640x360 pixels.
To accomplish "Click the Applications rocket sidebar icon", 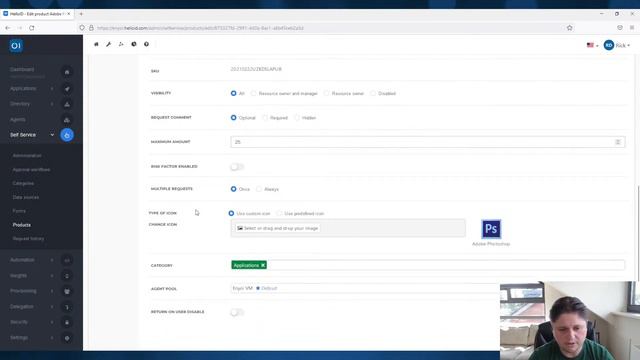I will [67, 89].
